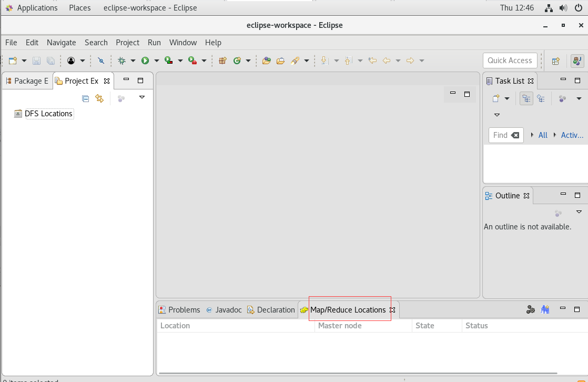Toggle Scheduled view in Task List
The height and width of the screenshot is (382, 588).
point(541,99)
